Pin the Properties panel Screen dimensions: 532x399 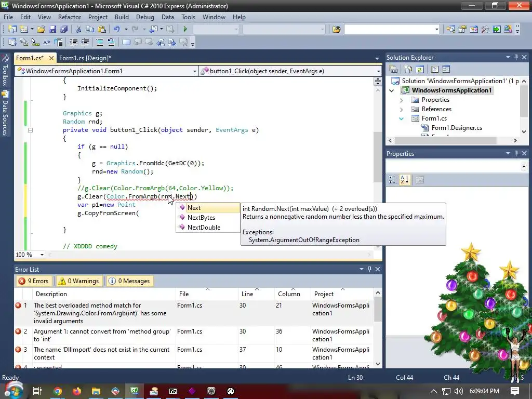click(x=516, y=153)
